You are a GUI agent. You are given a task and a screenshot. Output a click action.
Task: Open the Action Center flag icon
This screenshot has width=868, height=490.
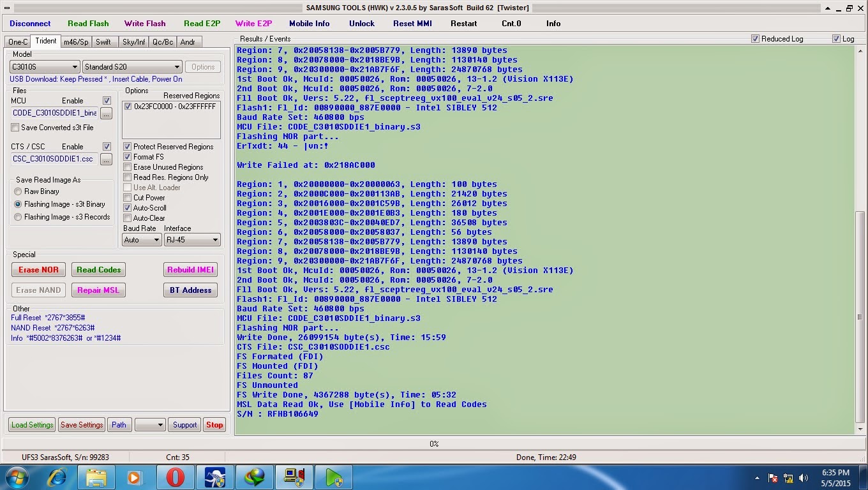773,477
